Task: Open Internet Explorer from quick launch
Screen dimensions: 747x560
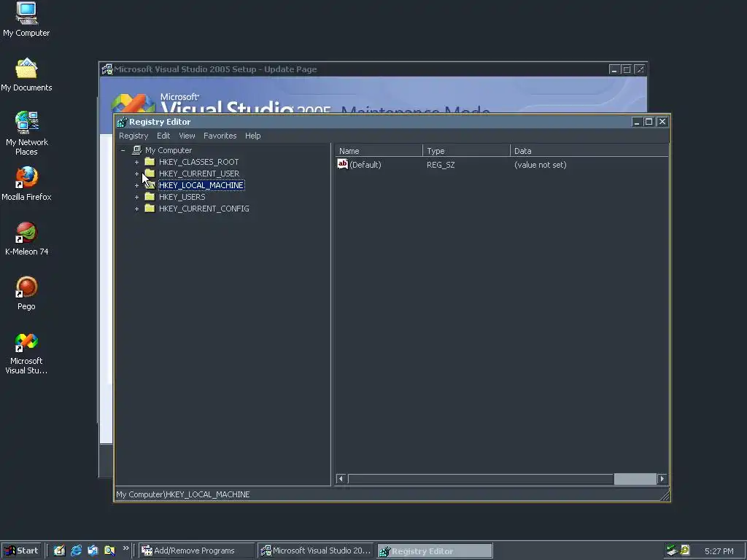Action: (x=76, y=551)
